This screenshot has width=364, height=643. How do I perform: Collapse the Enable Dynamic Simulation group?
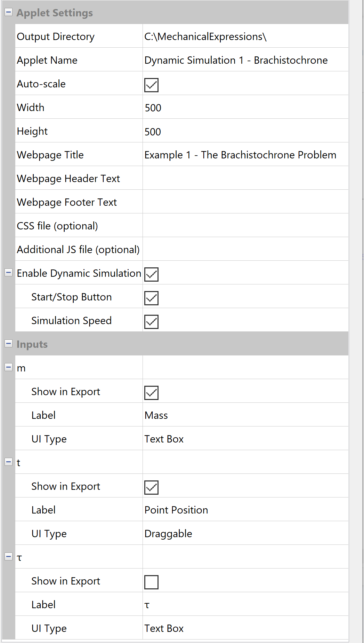tap(8, 273)
